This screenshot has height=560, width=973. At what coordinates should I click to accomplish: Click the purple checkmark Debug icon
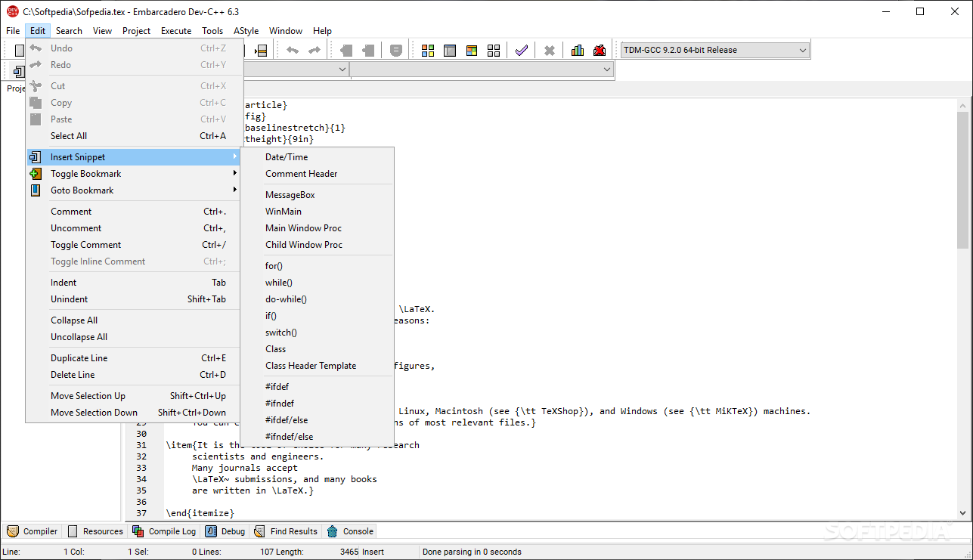(521, 51)
